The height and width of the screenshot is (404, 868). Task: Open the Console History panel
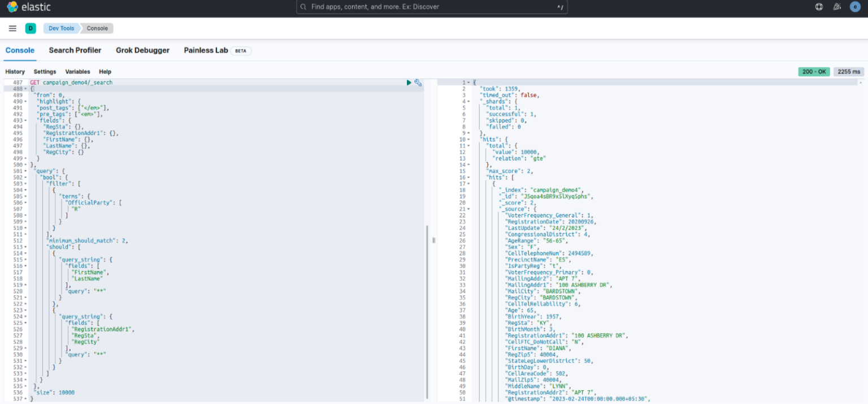(x=15, y=72)
